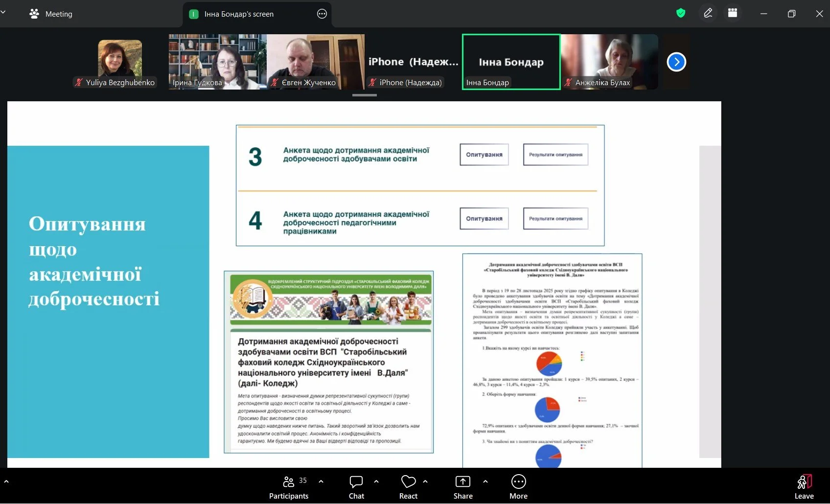This screenshot has height=504, width=830.
Task: Select iPhone (Надежда) participant tile
Action: [x=414, y=62]
